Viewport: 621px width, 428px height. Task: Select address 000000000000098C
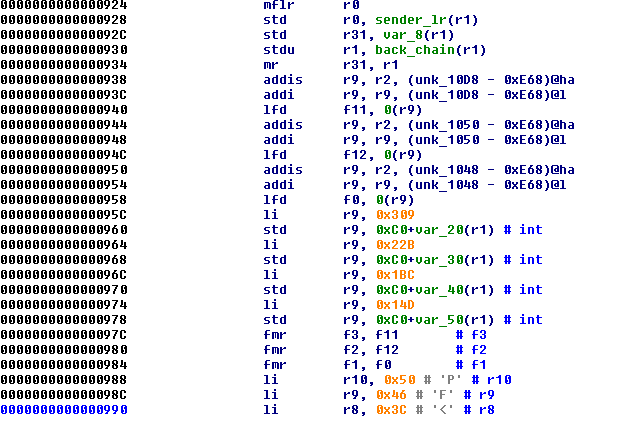64,395
